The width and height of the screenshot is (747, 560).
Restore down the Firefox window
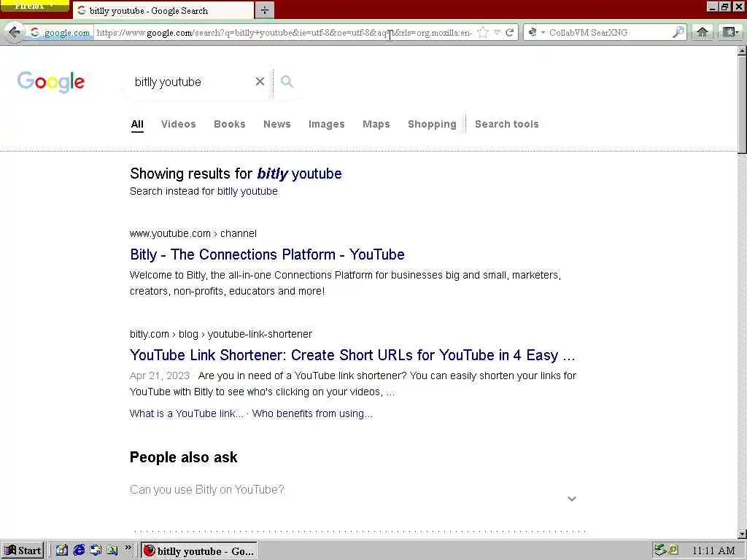(724, 7)
